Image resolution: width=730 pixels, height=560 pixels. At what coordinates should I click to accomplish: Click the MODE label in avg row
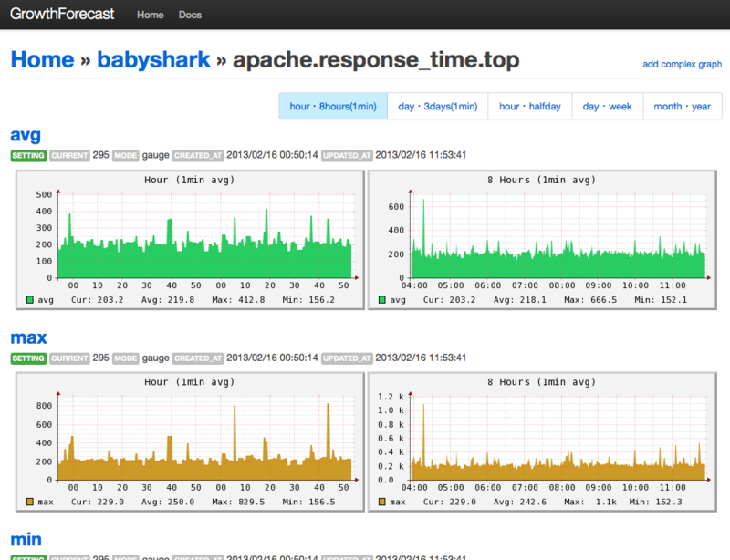[126, 155]
